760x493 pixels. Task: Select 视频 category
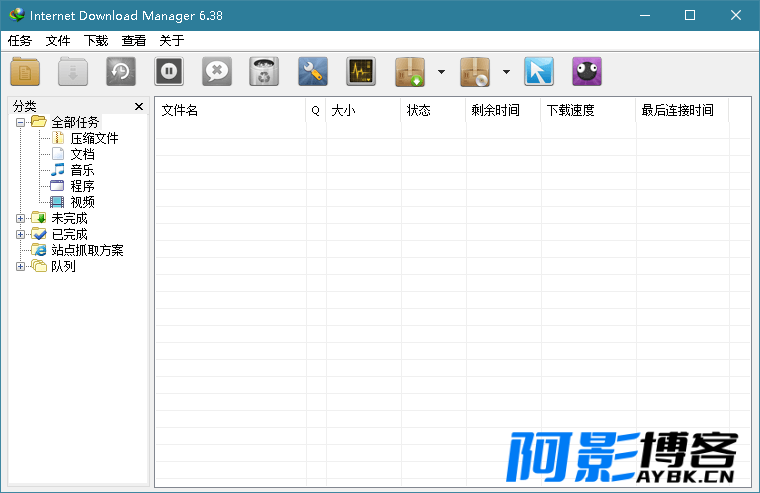click(82, 202)
